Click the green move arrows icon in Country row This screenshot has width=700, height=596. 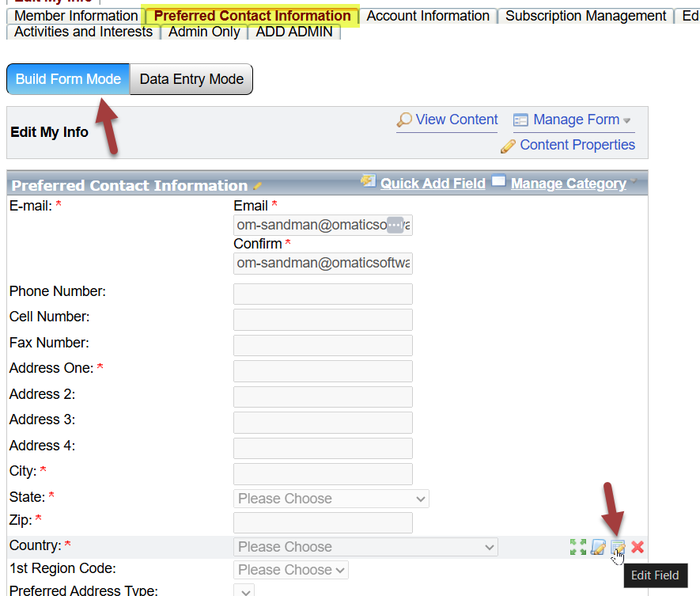point(578,547)
